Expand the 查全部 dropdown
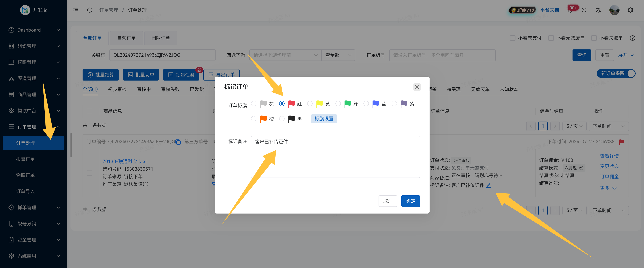Image resolution: width=644 pixels, height=268 pixels. click(x=338, y=55)
